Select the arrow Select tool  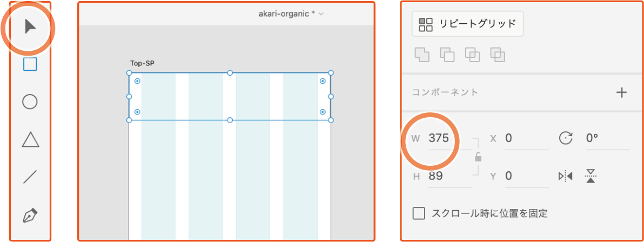pos(30,25)
